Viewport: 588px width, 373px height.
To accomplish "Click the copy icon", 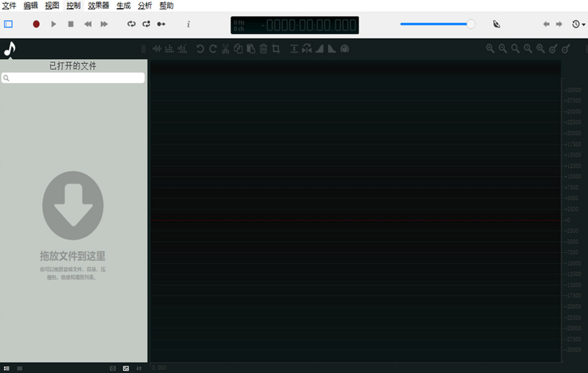I will coord(238,49).
